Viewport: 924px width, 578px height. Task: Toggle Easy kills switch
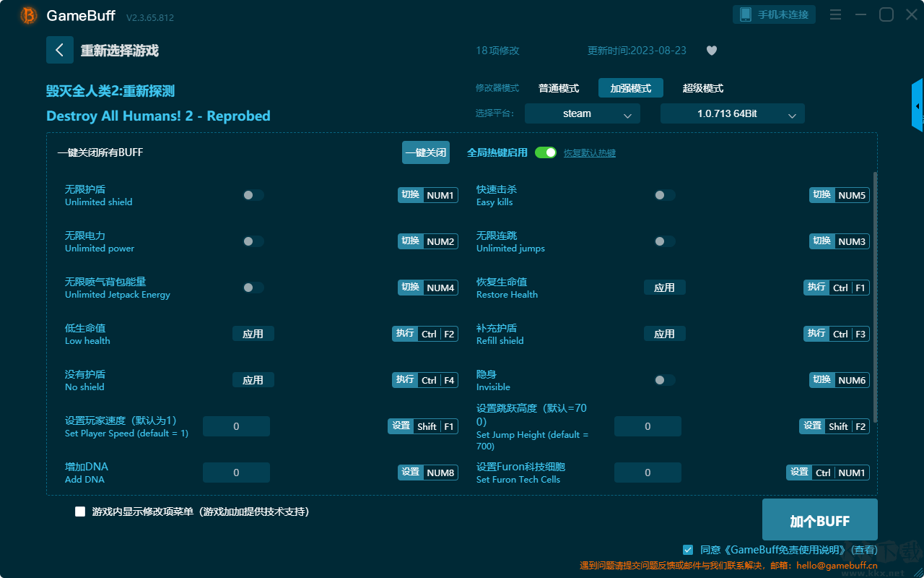click(x=665, y=195)
